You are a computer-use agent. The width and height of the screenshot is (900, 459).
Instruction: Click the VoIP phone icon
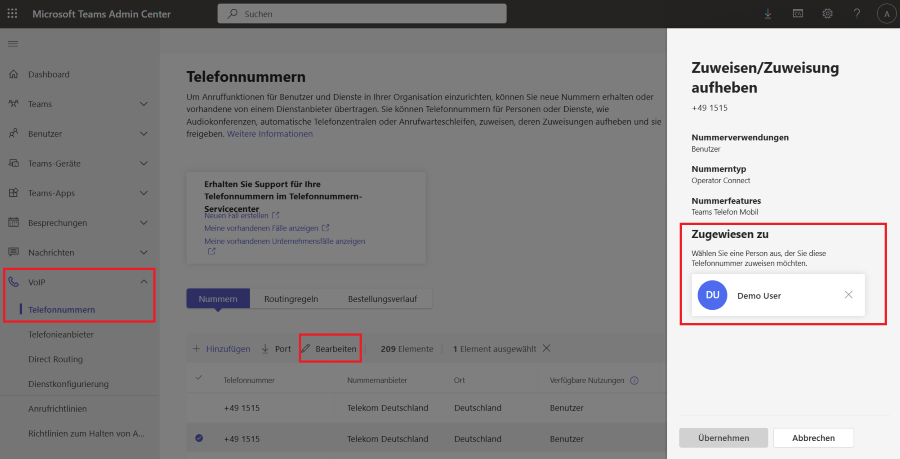pyautogui.click(x=14, y=282)
